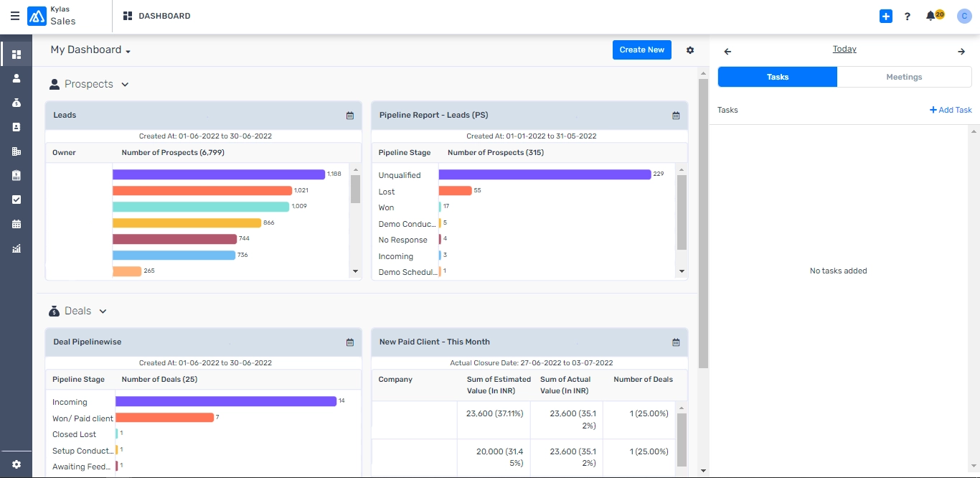
Task: Open Reports via sidebar chart icon
Action: (17, 248)
